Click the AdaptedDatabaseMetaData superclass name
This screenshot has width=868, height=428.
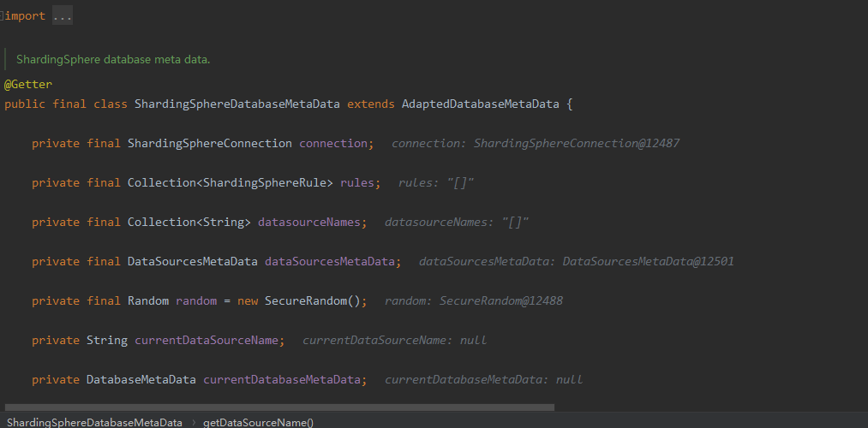coord(481,104)
